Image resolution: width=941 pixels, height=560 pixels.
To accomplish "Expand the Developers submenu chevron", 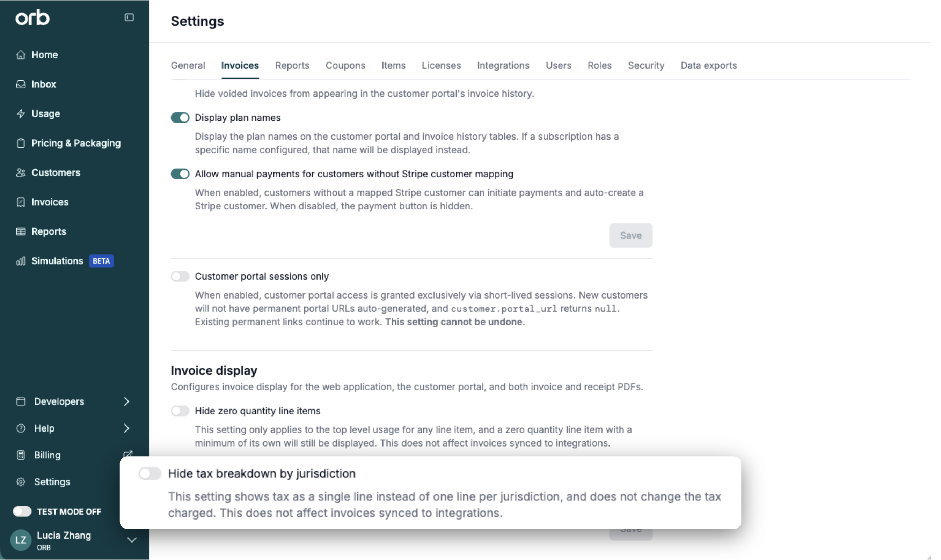I will coord(126,401).
